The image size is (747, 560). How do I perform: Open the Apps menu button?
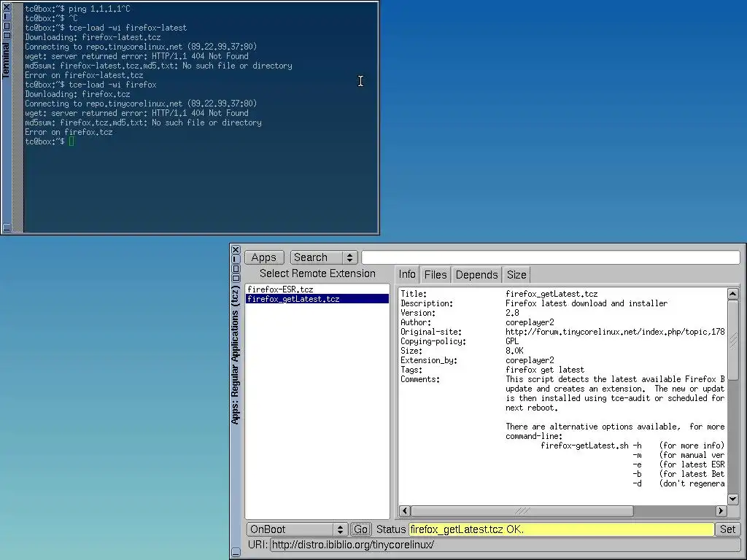click(264, 257)
